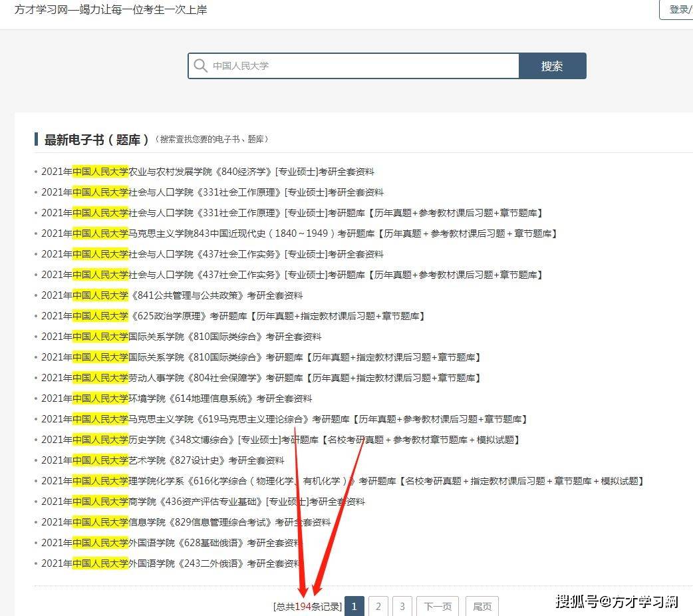Open 625政治学原理 考研题库 link
The image size is (693, 616).
(233, 316)
